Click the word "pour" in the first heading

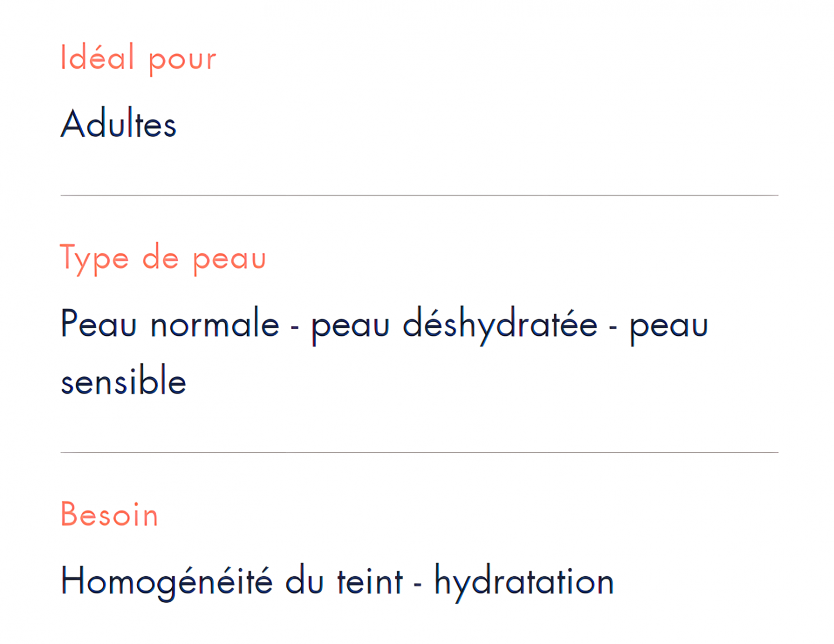[x=182, y=61]
